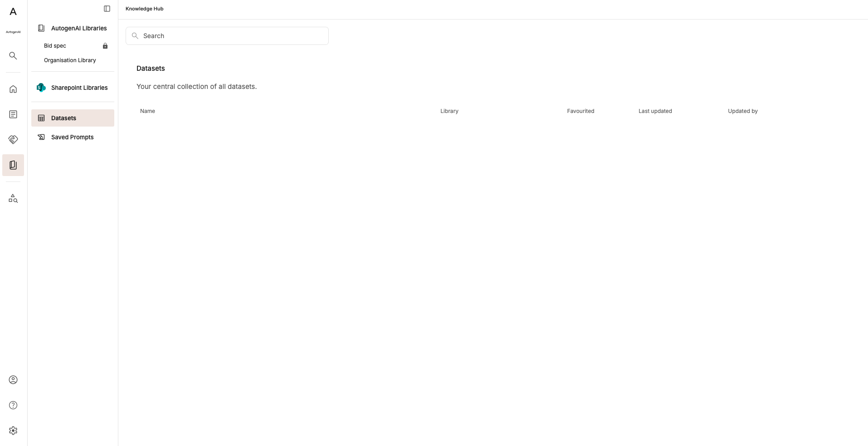Sort by the Name column header

[147, 111]
